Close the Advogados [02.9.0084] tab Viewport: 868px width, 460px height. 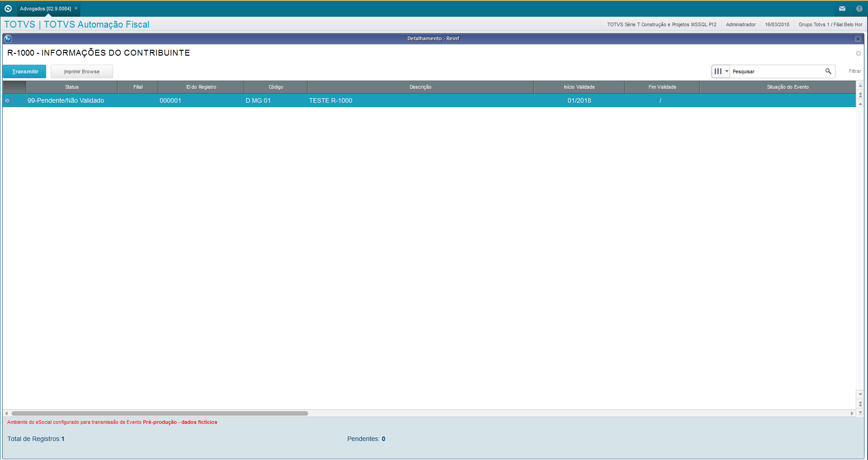pyautogui.click(x=76, y=9)
